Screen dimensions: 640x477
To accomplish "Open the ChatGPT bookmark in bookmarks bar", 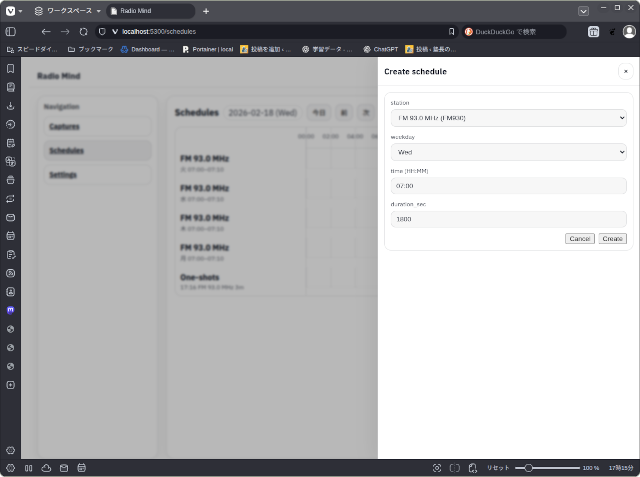I will pyautogui.click(x=380, y=48).
